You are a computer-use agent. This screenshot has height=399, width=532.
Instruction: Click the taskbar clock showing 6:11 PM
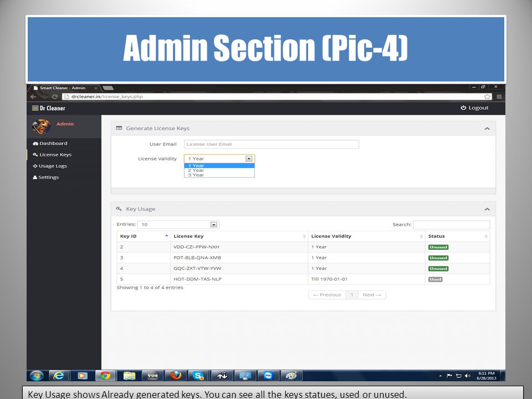tap(486, 376)
